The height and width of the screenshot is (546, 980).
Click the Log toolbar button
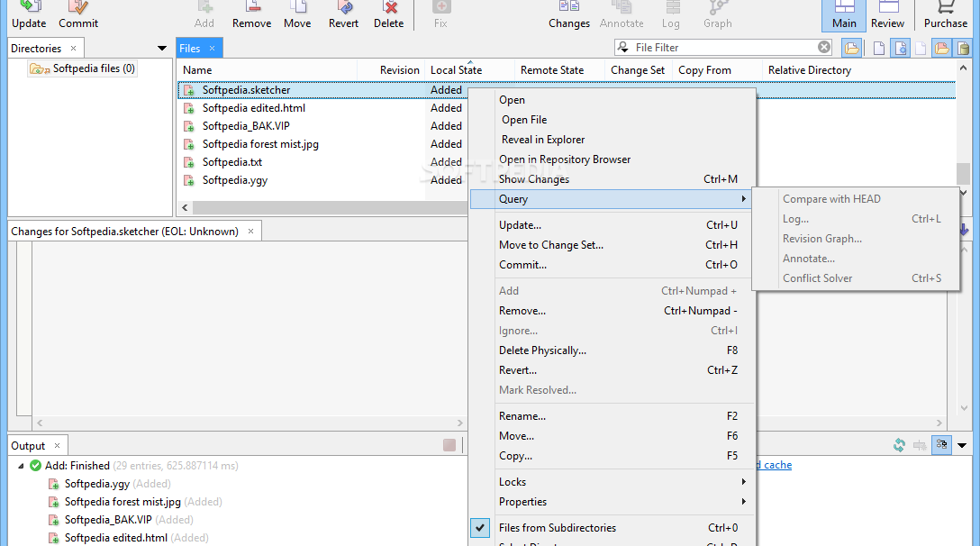click(671, 15)
